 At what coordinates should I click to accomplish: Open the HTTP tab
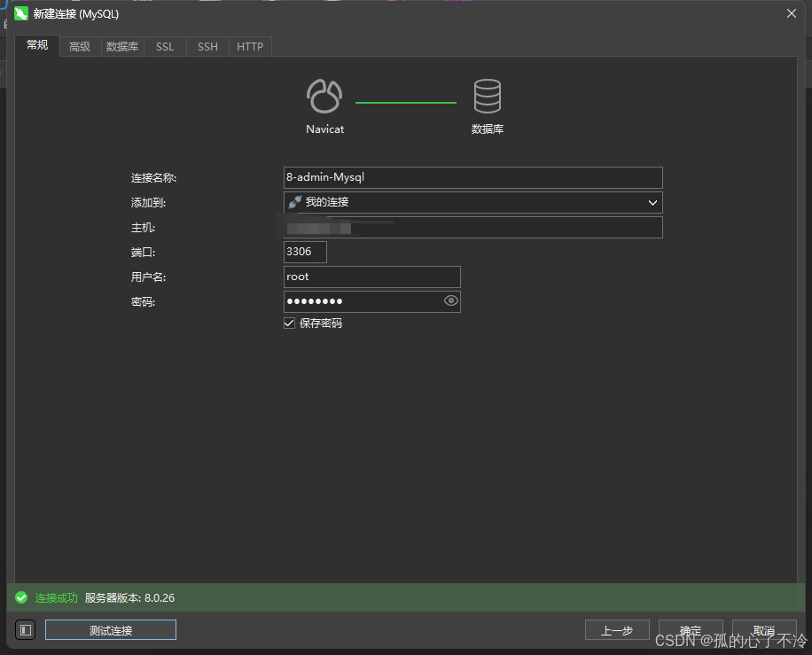(x=250, y=47)
